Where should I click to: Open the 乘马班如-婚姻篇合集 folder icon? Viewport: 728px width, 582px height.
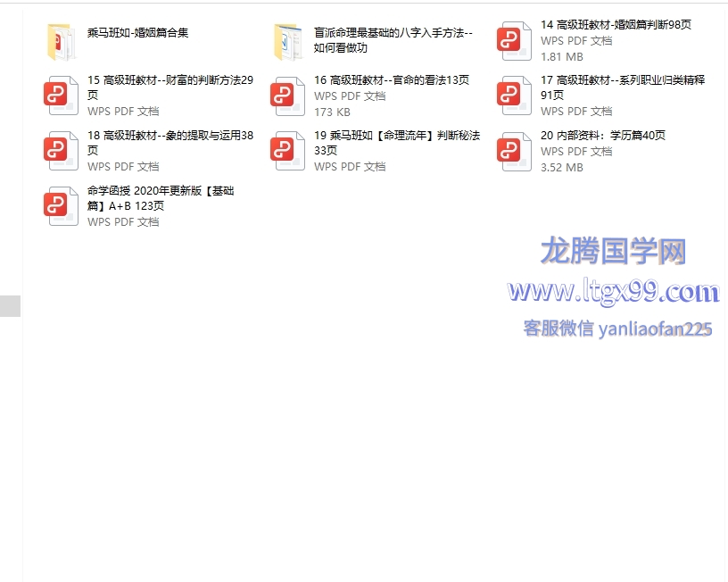click(62, 42)
